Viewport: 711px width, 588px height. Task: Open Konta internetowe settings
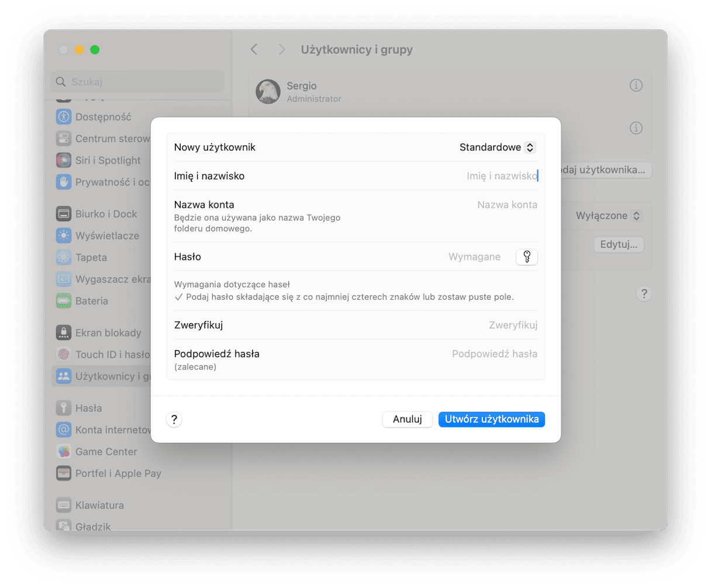(102, 430)
